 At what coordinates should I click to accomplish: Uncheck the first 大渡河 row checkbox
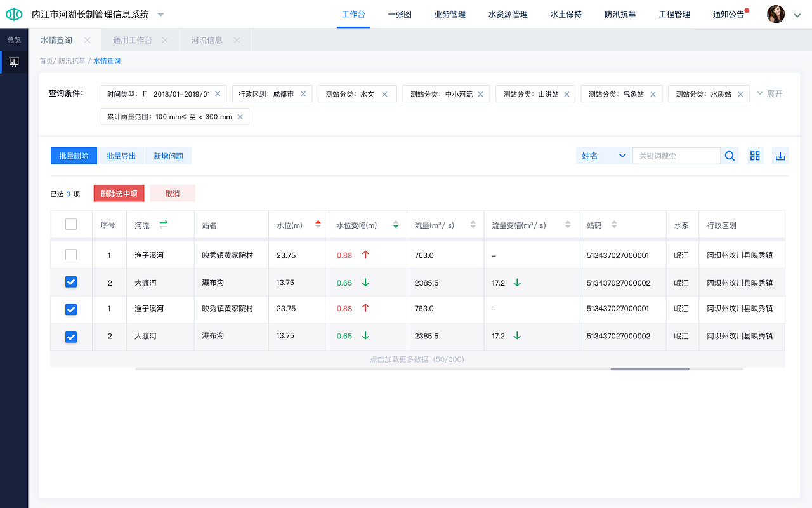pos(70,282)
